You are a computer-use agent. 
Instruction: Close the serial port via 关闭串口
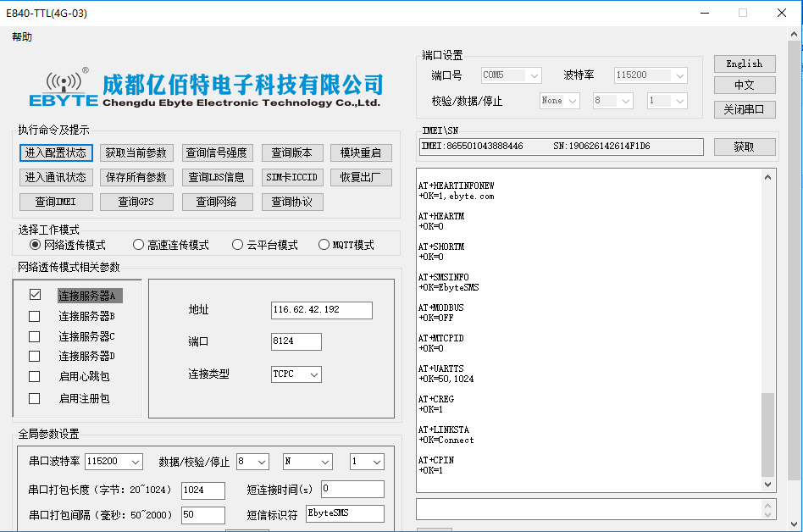(743, 109)
